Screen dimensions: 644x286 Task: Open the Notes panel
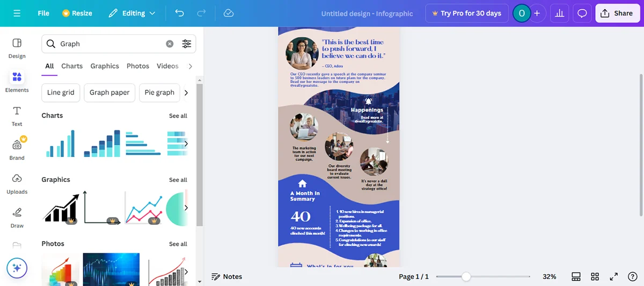point(226,277)
